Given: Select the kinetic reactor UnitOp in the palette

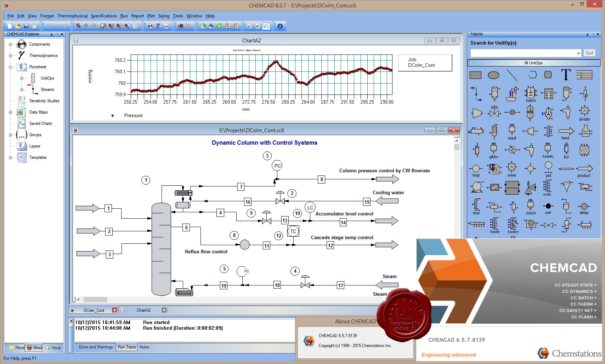Looking at the screenshot, I should [x=548, y=150].
